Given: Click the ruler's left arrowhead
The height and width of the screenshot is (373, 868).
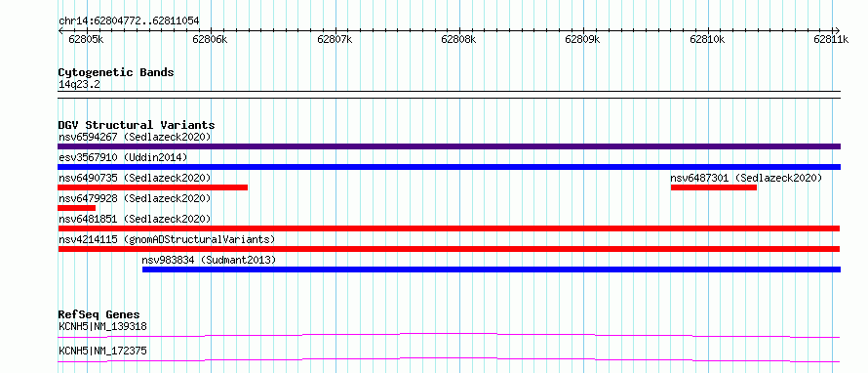Looking at the screenshot, I should [60, 30].
